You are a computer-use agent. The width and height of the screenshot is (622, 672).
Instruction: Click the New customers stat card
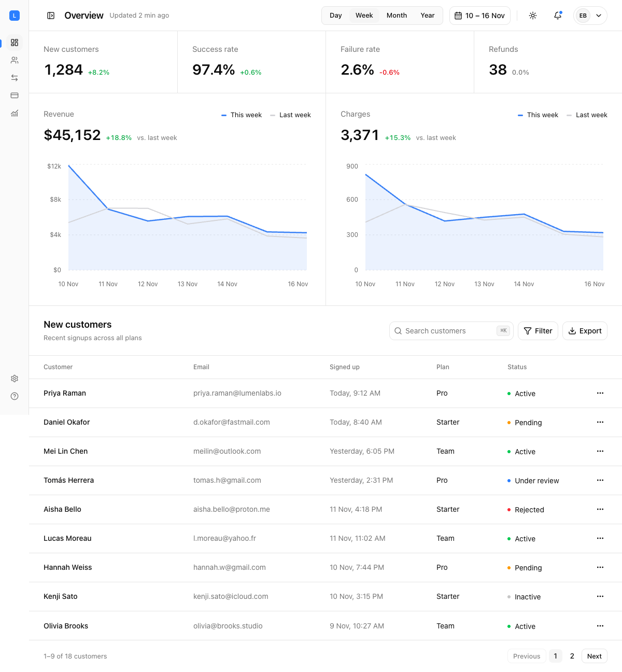pyautogui.click(x=103, y=62)
